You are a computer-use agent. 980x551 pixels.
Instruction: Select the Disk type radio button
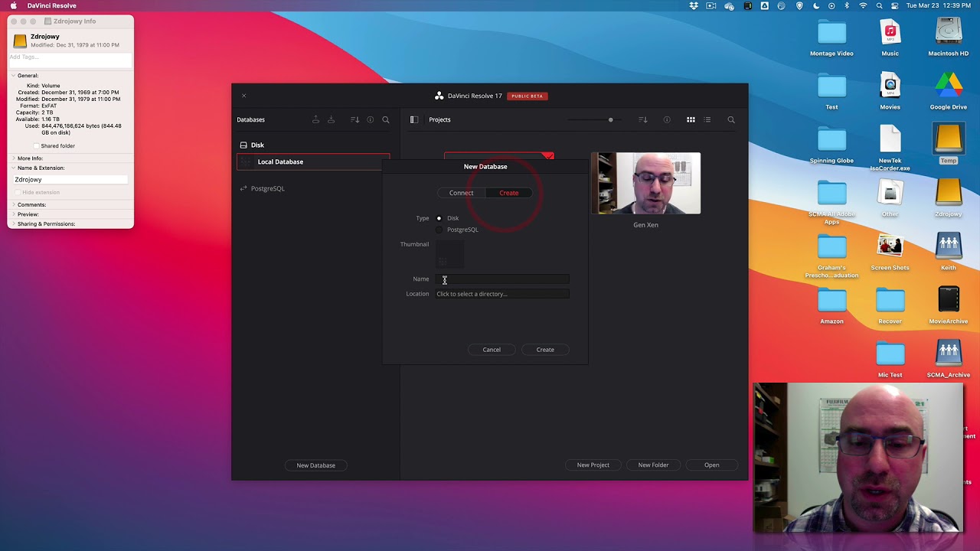(439, 218)
